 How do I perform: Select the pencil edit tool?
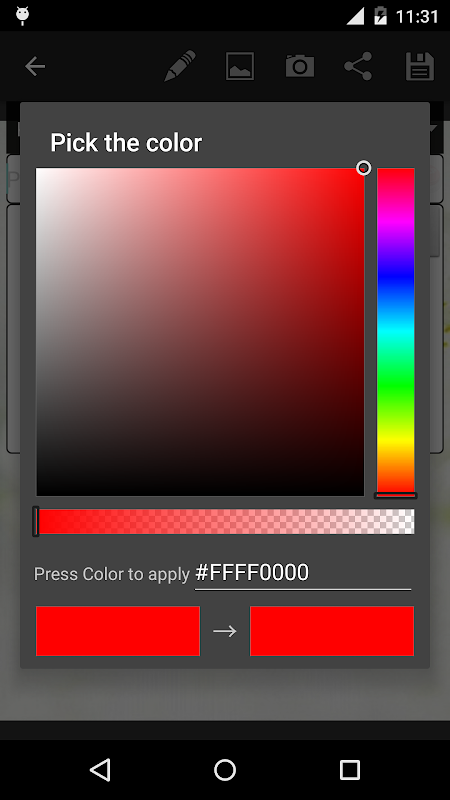180,66
